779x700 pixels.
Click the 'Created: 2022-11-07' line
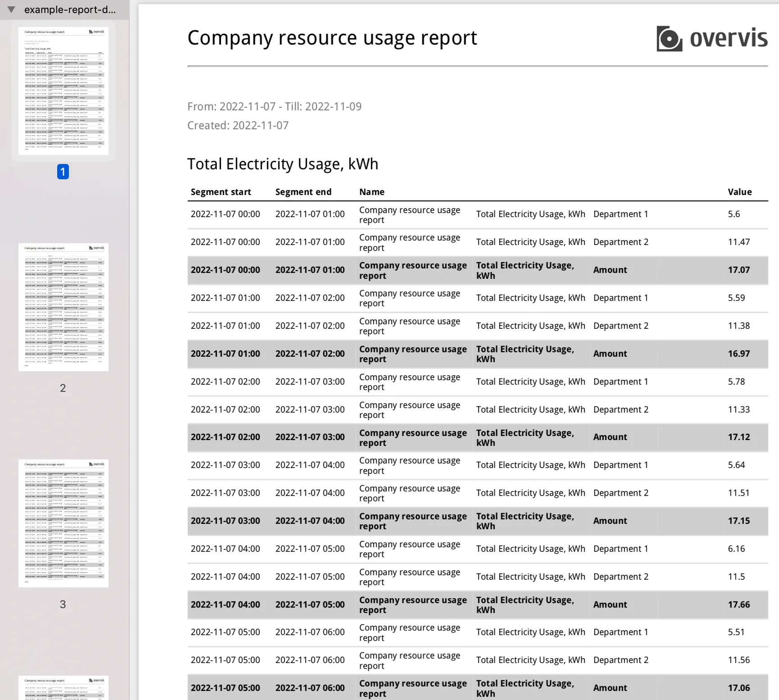coord(238,125)
